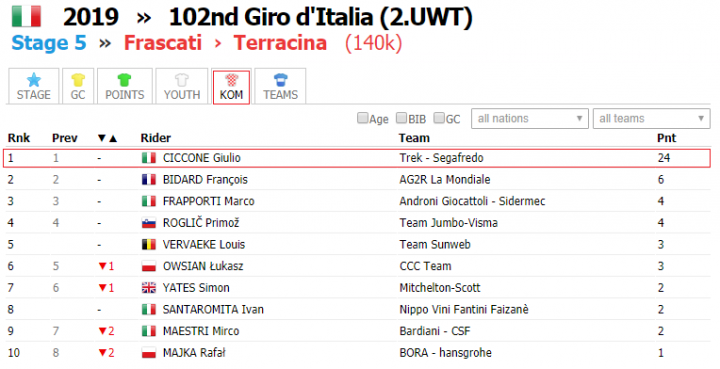Sort by the up/down arrows column header
Viewport: 720px width, 369px height.
pos(107,138)
